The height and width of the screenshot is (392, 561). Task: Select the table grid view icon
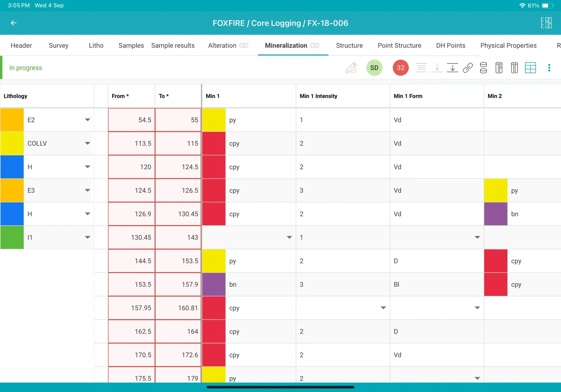pyautogui.click(x=530, y=68)
